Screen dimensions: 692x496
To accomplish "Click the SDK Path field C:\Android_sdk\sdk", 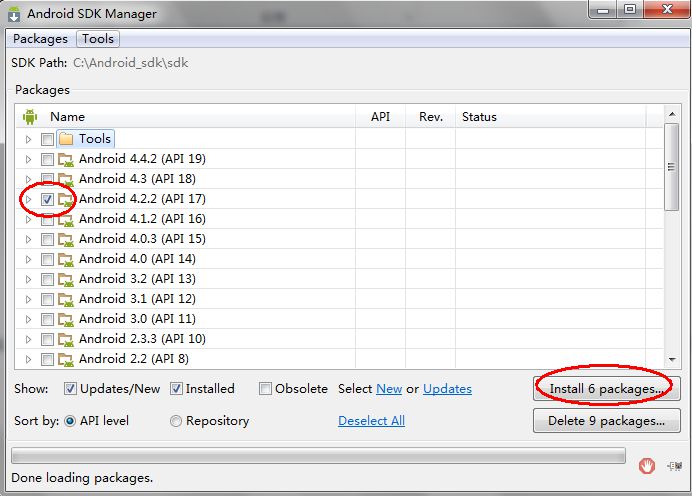I will [x=131, y=63].
